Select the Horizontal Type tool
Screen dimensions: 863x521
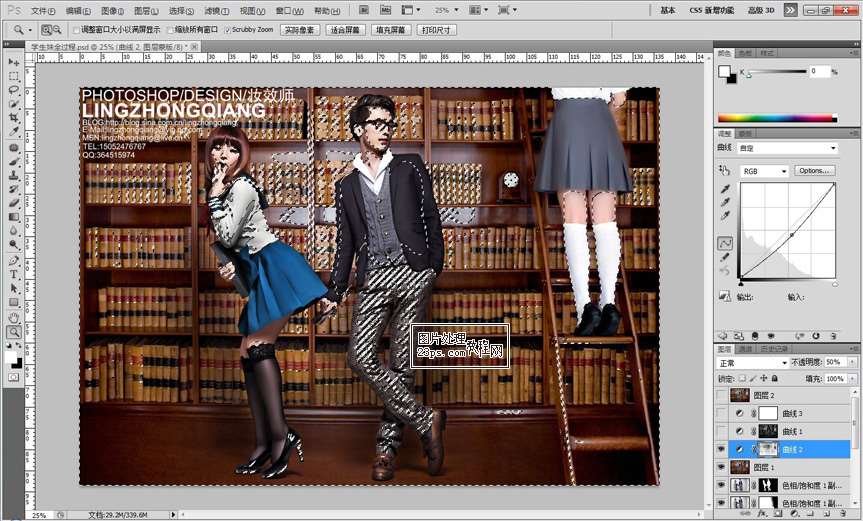click(14, 275)
